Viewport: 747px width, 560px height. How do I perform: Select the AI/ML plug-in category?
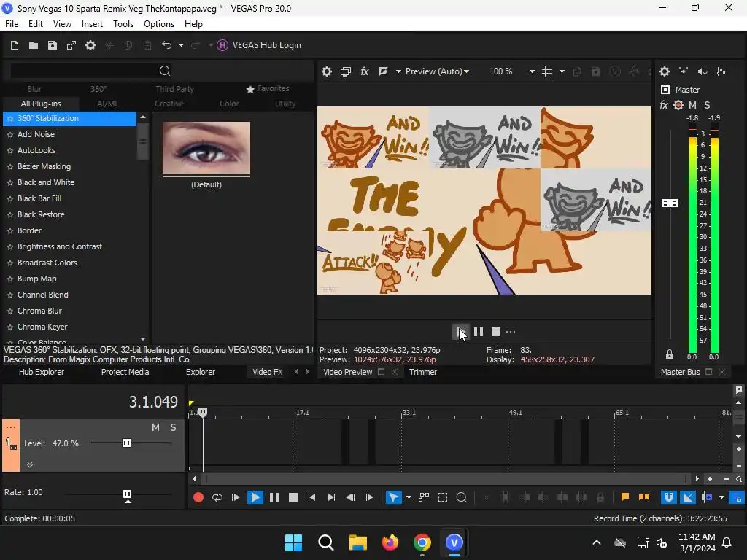pos(108,104)
